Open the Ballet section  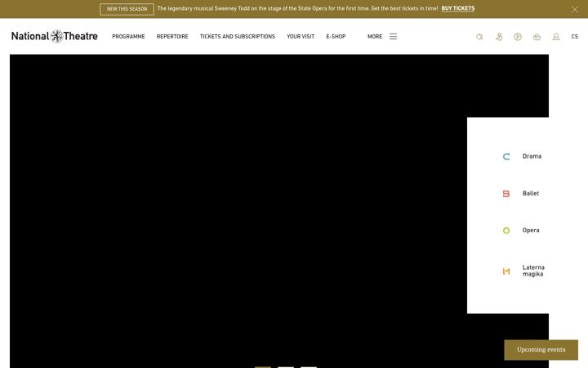(520, 193)
